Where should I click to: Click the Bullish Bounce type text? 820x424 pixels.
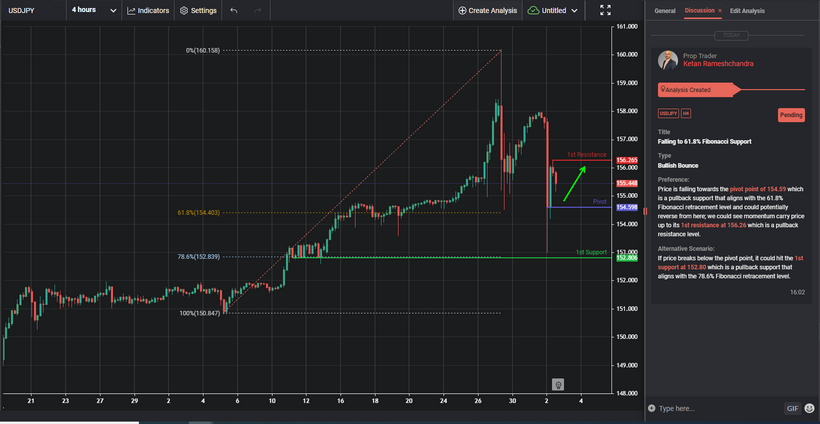[x=678, y=166]
